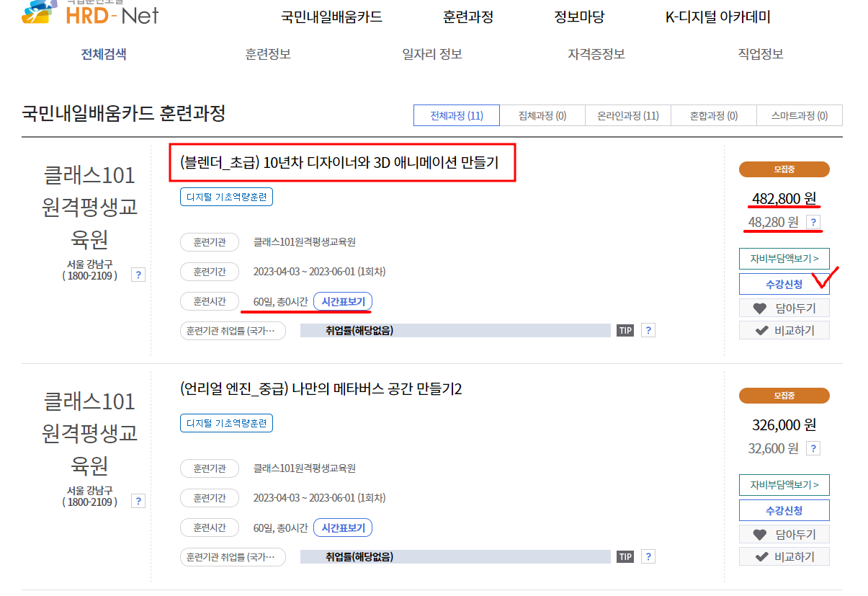
Task: Select the 자격증정보 tab
Action: (x=596, y=54)
